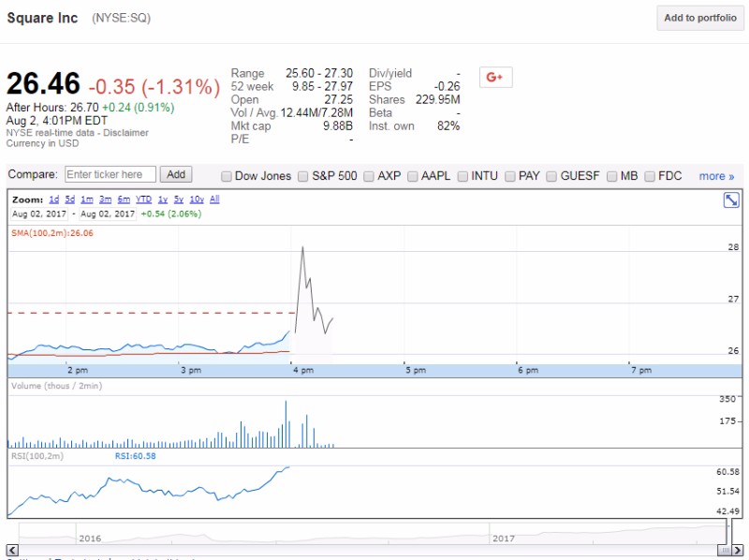Image resolution: width=749 pixels, height=560 pixels.
Task: Open the Disclaimer link
Action: click(x=125, y=133)
